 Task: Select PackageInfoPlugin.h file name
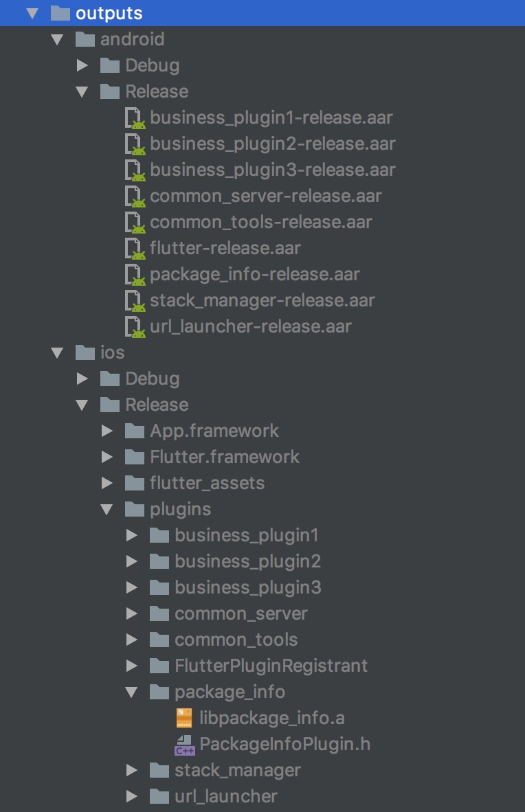click(x=285, y=745)
